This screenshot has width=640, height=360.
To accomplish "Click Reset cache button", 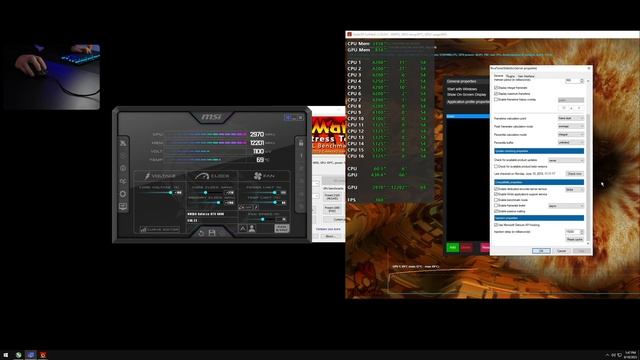I will pos(575,239).
